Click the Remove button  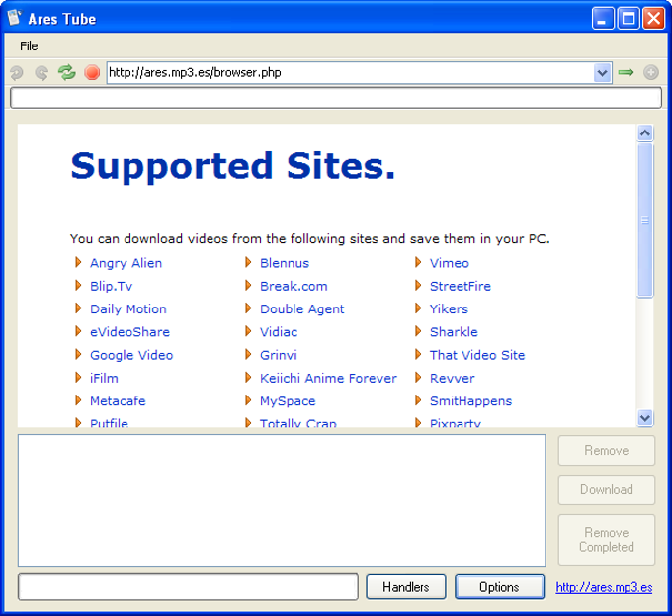point(607,450)
